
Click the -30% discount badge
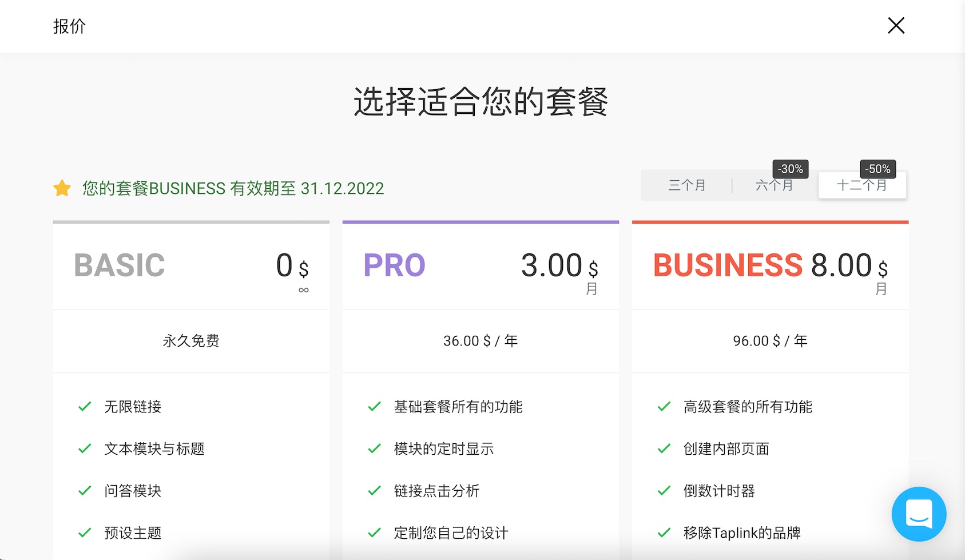coord(791,169)
